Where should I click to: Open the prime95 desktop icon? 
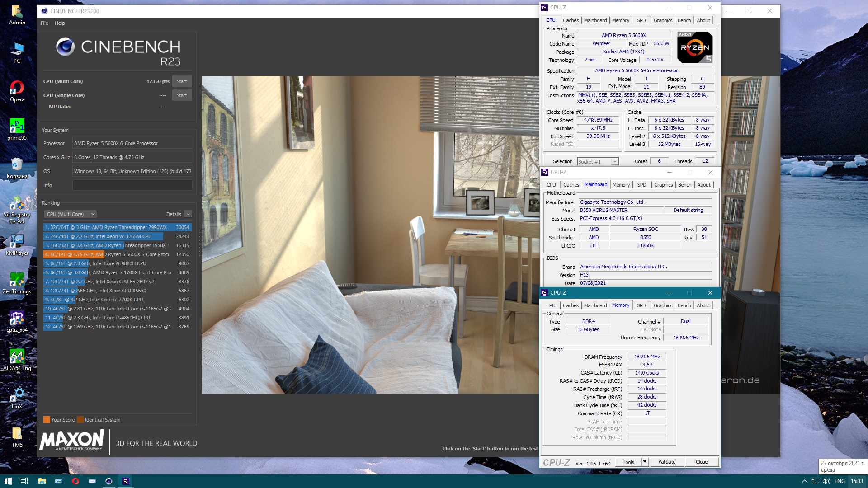(17, 127)
